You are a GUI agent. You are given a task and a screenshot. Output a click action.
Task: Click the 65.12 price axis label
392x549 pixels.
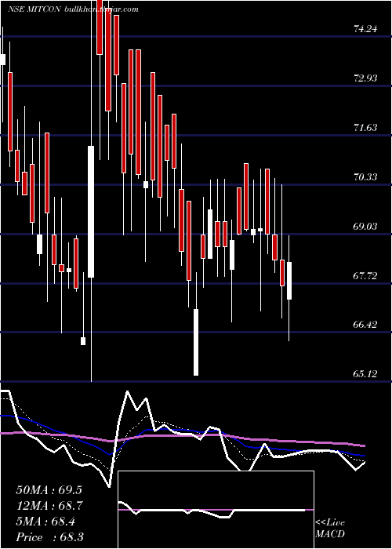(x=365, y=374)
